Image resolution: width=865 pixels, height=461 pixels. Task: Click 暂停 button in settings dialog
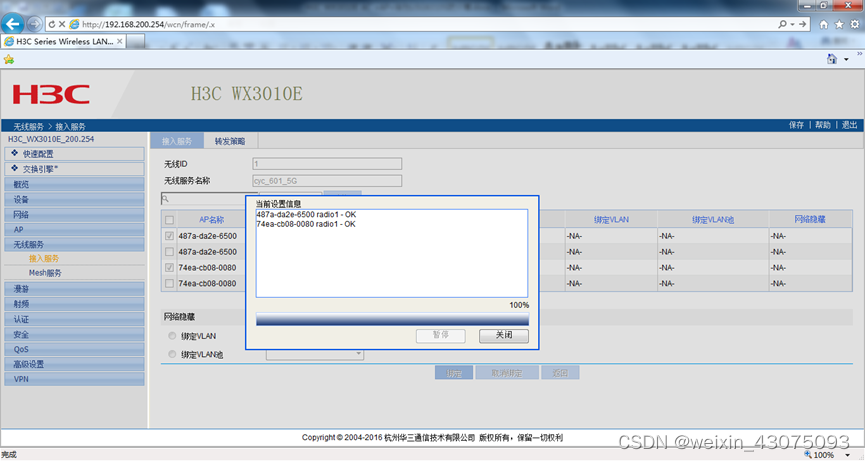(440, 335)
